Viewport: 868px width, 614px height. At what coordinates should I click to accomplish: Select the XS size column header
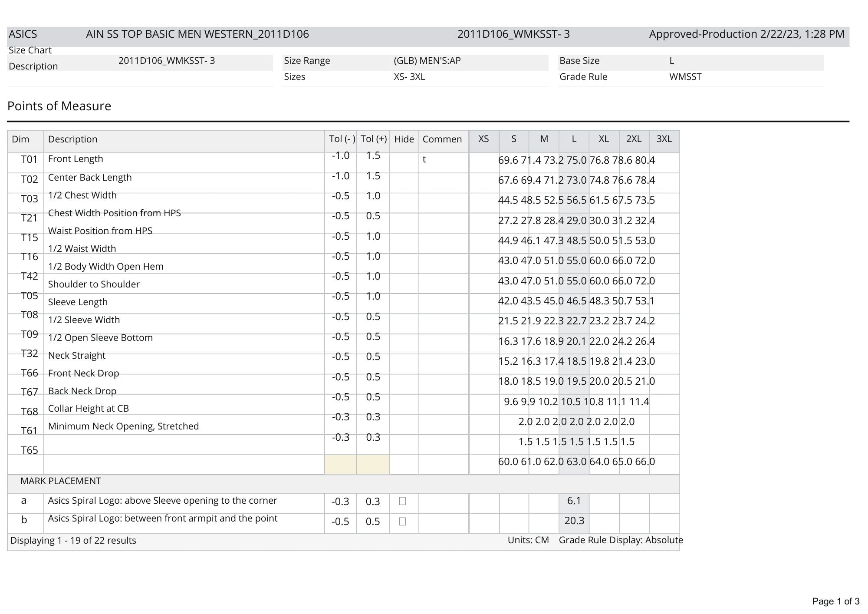point(483,139)
